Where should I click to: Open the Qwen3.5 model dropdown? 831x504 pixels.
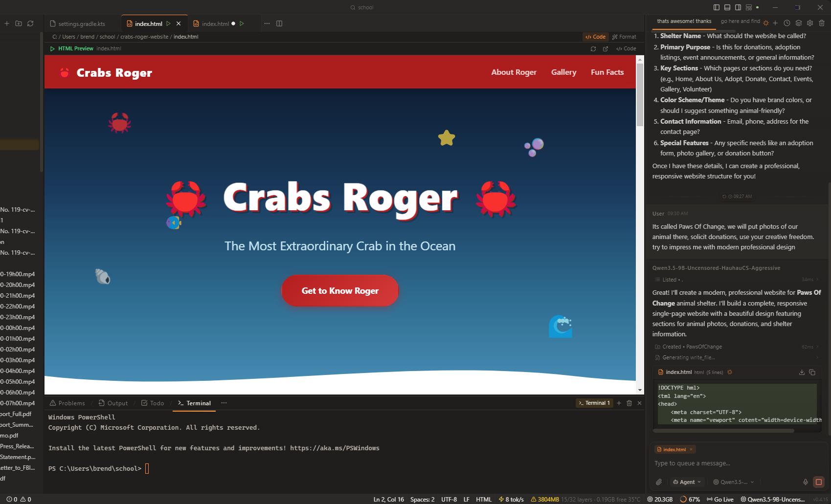pos(733,482)
